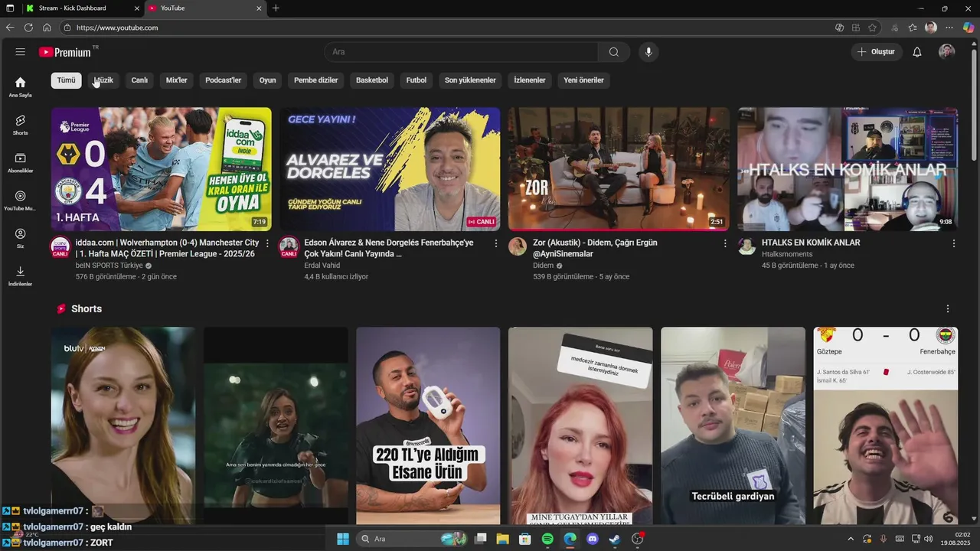Open Discord from the taskbar
The image size is (980, 551).
592,539
